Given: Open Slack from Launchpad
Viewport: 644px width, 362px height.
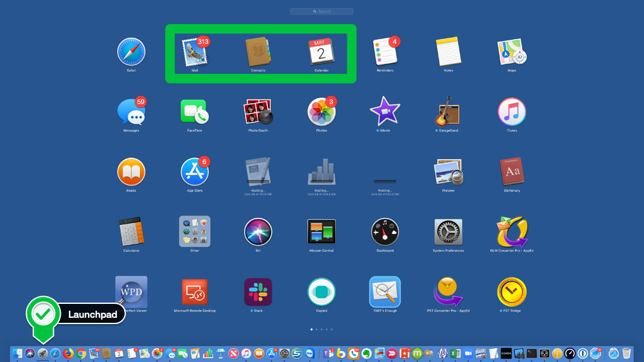Looking at the screenshot, I should click(258, 292).
